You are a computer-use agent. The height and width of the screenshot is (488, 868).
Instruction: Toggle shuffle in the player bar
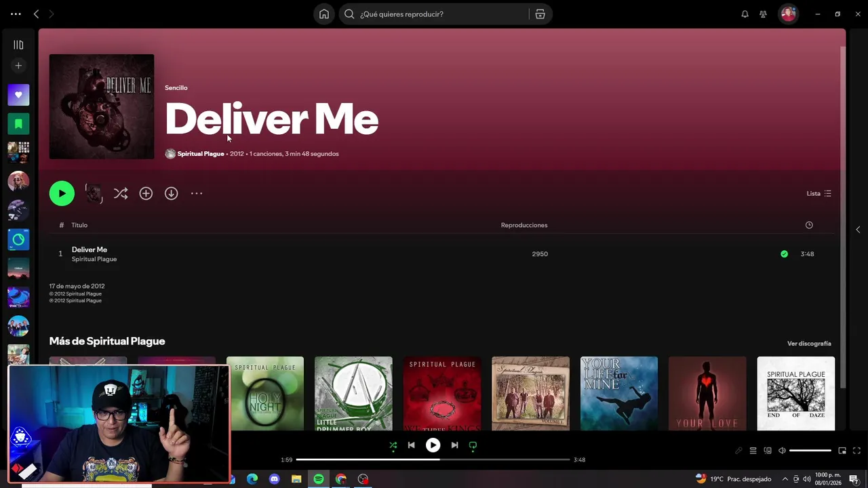coord(393,445)
